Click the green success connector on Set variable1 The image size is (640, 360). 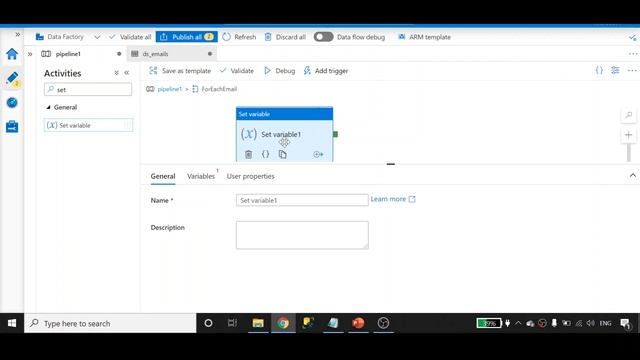point(336,134)
